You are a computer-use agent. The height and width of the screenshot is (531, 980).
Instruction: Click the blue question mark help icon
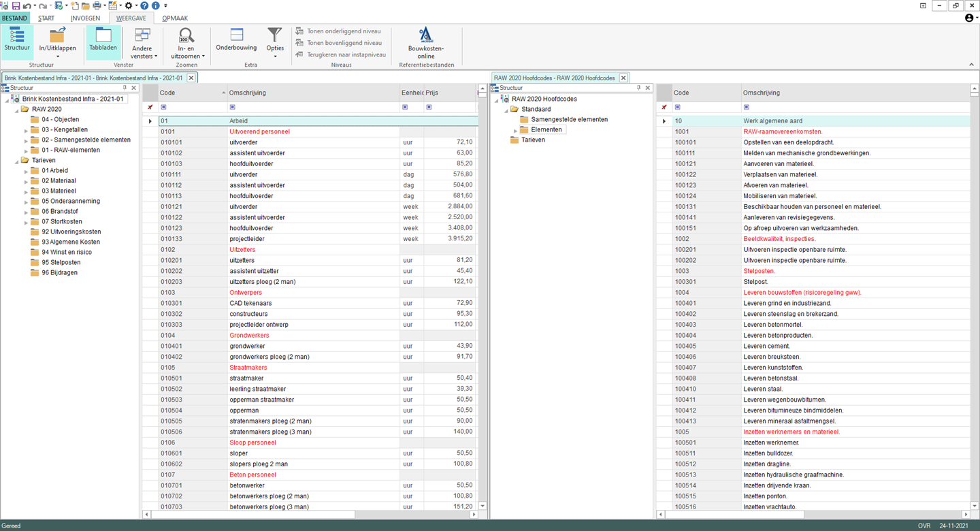coord(144,5)
